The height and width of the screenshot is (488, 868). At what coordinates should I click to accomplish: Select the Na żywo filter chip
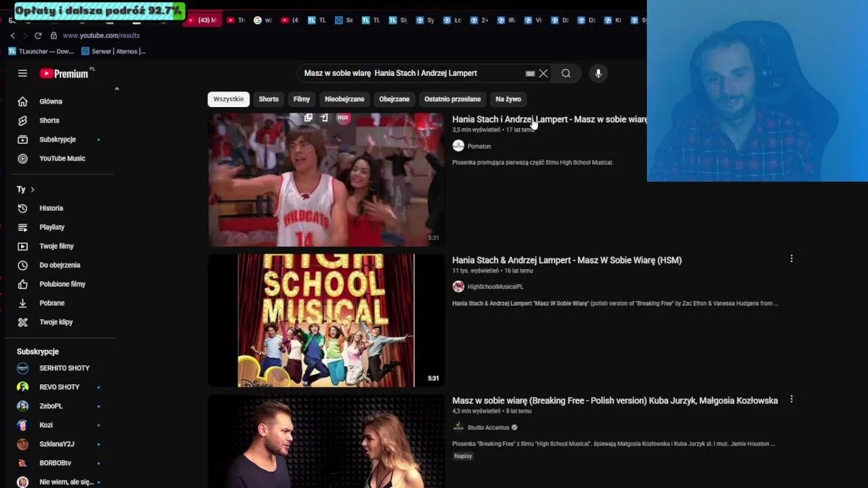[509, 99]
